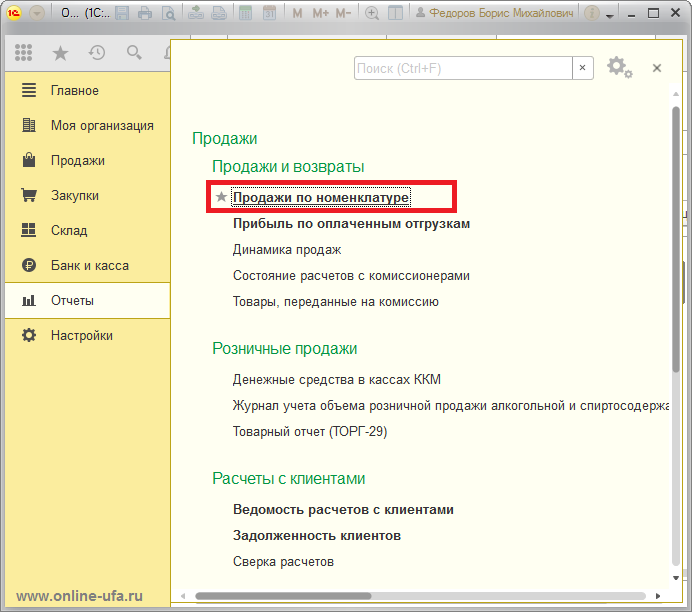Clear the search field with the x button
The width and height of the screenshot is (692, 612).
point(583,68)
